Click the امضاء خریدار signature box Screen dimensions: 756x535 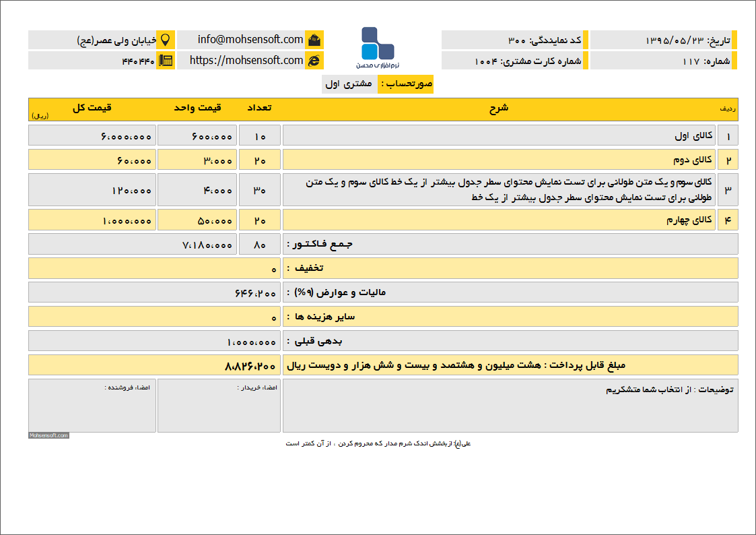(x=219, y=404)
